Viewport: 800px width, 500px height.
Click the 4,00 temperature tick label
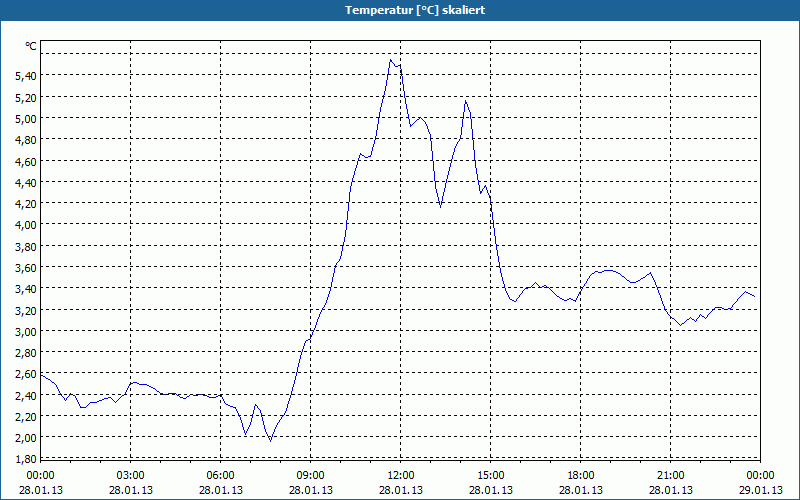[x=26, y=224]
